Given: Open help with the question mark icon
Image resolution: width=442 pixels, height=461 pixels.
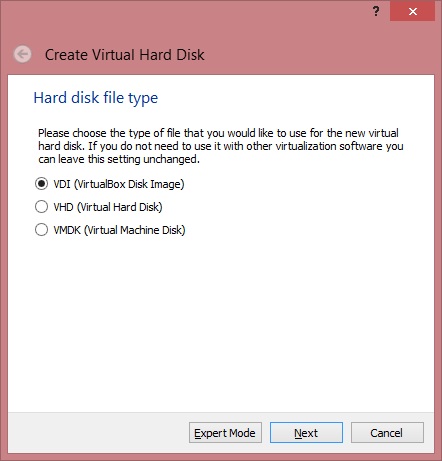Looking at the screenshot, I should pyautogui.click(x=376, y=11).
